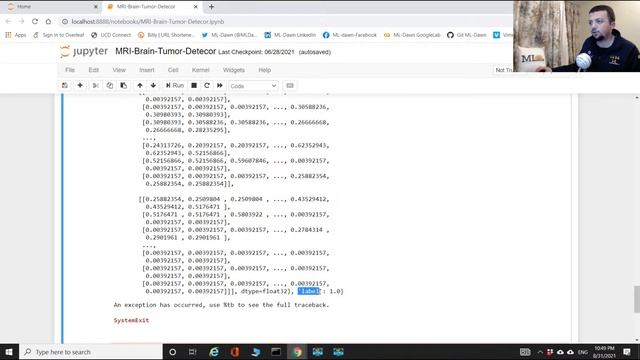Click the Windows vertical page scrollbar thumb
The height and width of the screenshot is (360, 640).
(637, 299)
